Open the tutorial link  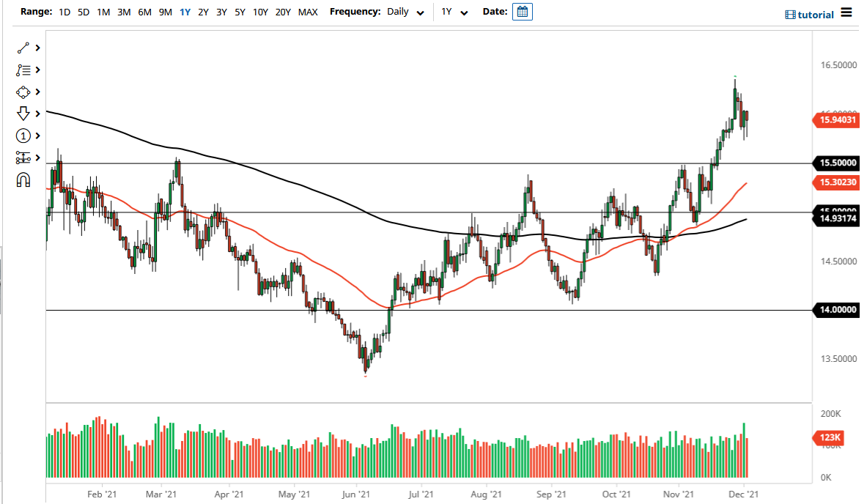(x=813, y=14)
